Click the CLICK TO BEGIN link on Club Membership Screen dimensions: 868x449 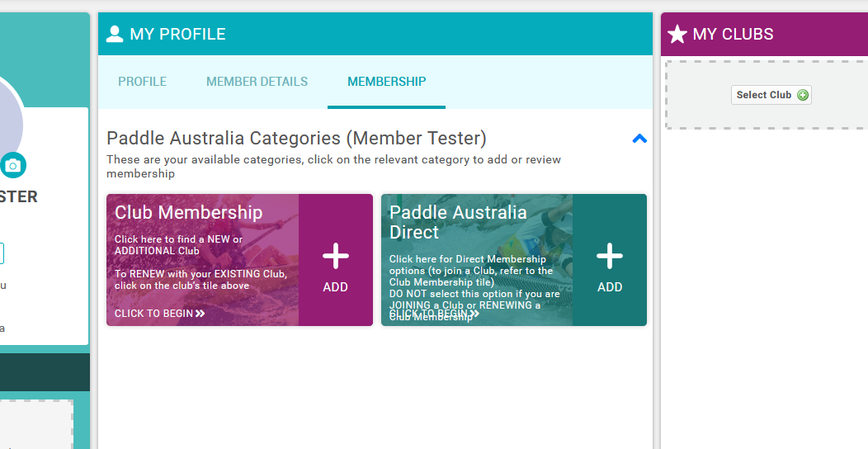tap(154, 314)
